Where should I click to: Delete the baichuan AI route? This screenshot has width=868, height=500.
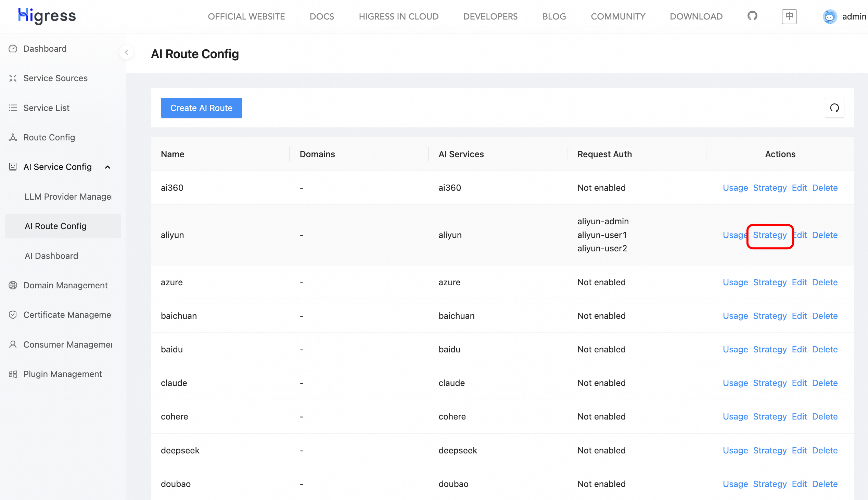point(825,316)
